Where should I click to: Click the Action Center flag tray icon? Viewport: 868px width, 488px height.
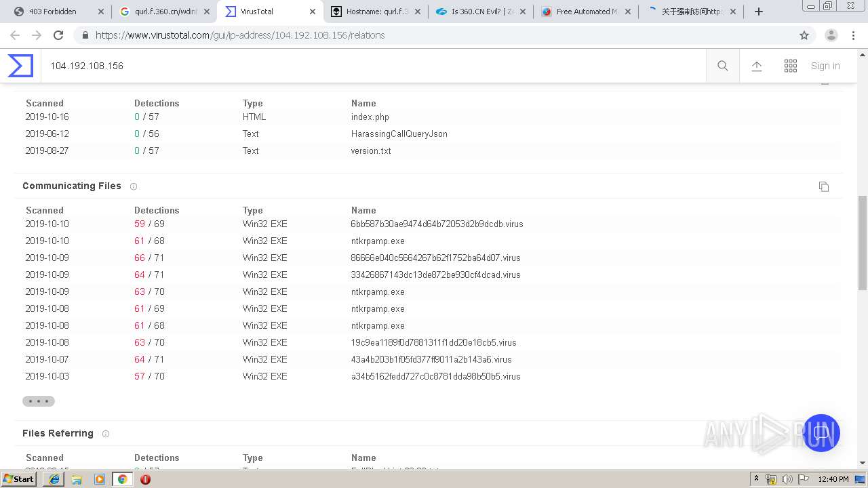pos(804,479)
